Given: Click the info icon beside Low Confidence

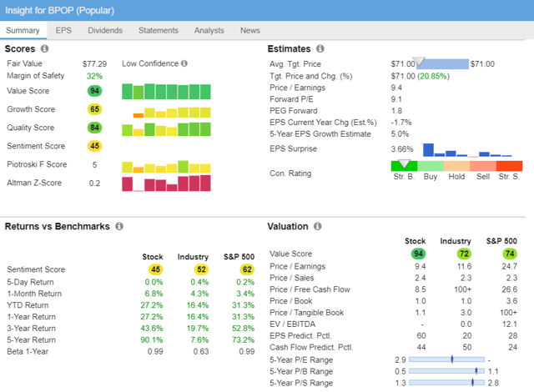Looking at the screenshot, I should click(184, 63).
